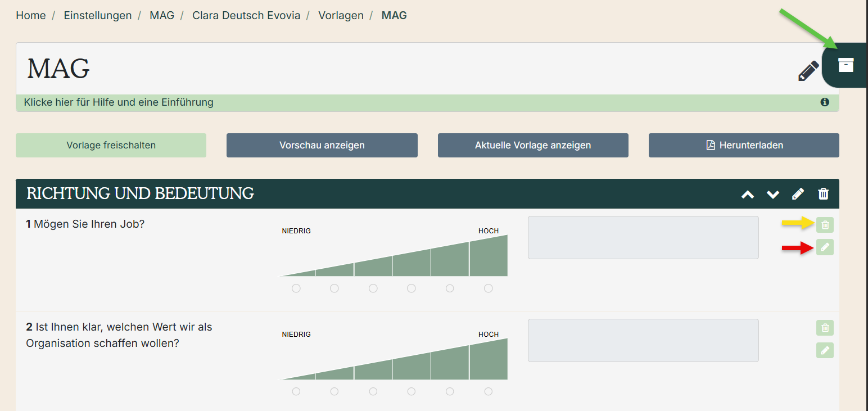Click the comment field for question 1

(x=643, y=237)
